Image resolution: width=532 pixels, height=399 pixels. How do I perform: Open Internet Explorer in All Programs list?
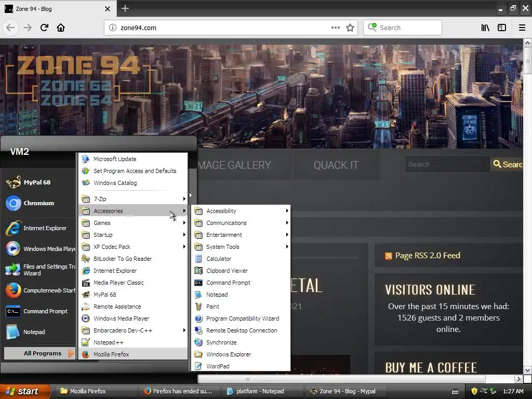pos(133,270)
